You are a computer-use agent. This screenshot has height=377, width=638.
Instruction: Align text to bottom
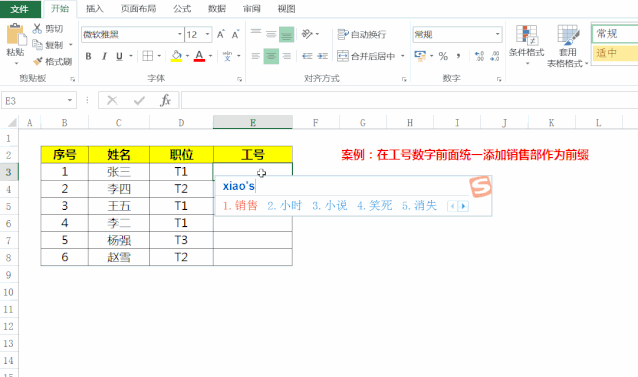pos(286,34)
